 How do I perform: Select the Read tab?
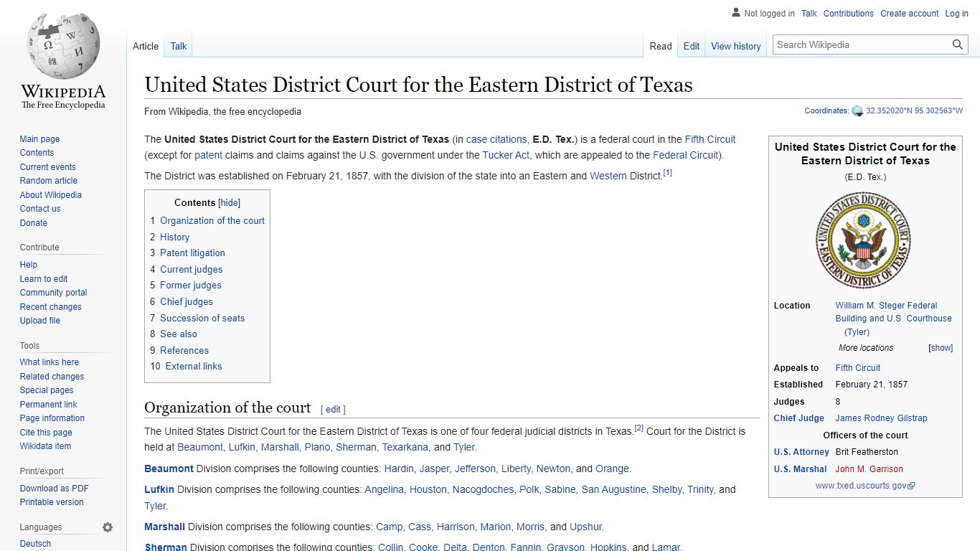[x=661, y=46]
